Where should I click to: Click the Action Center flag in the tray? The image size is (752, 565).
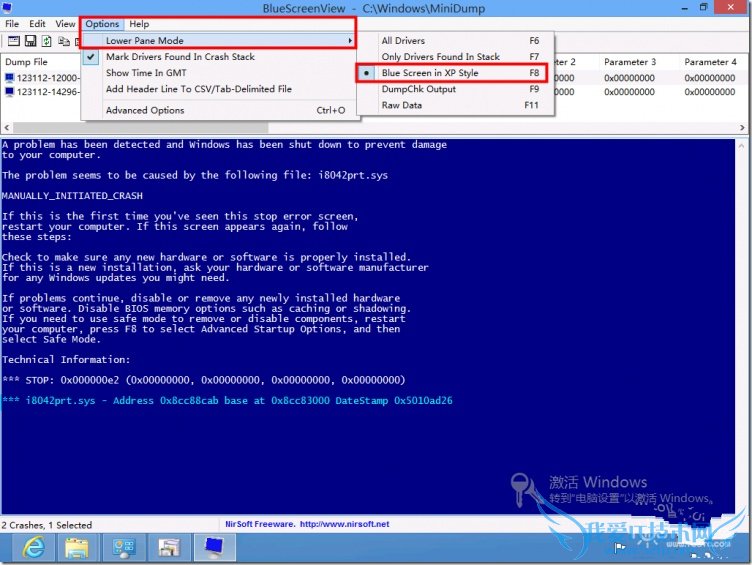pyautogui.click(x=620, y=547)
